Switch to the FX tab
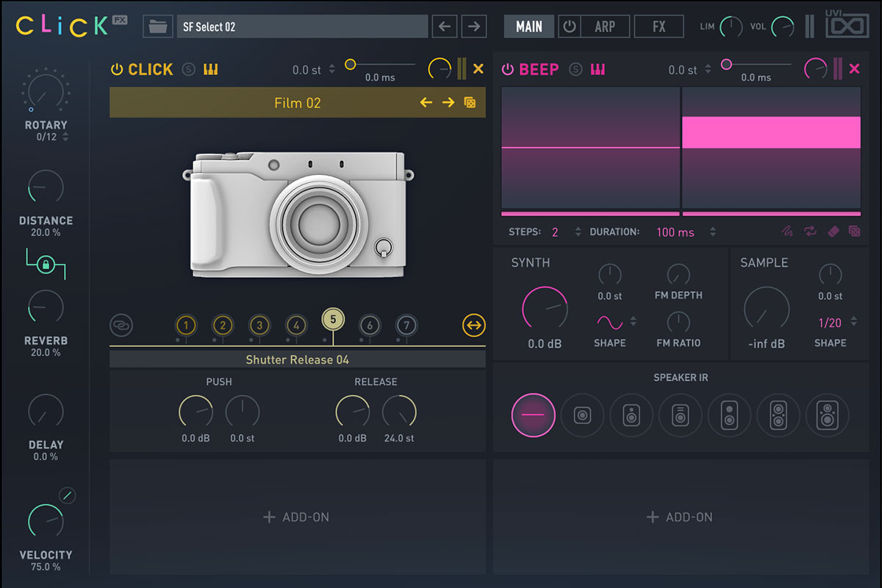This screenshot has width=882, height=588. click(659, 26)
